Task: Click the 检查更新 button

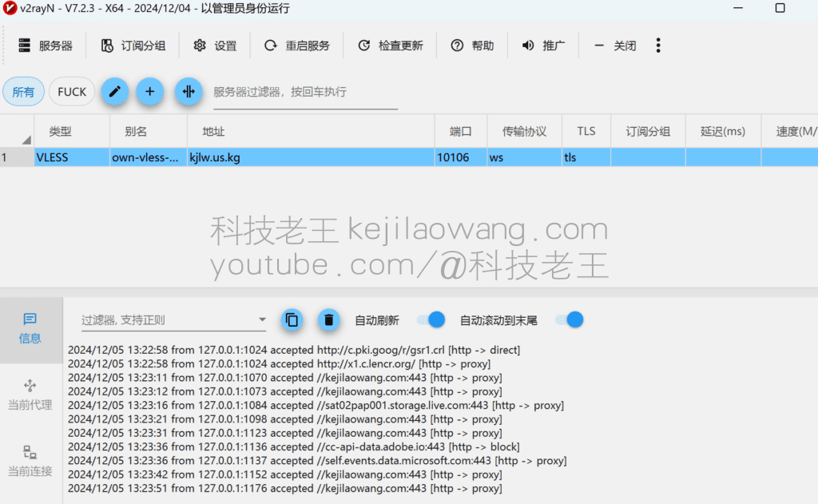Action: tap(391, 46)
